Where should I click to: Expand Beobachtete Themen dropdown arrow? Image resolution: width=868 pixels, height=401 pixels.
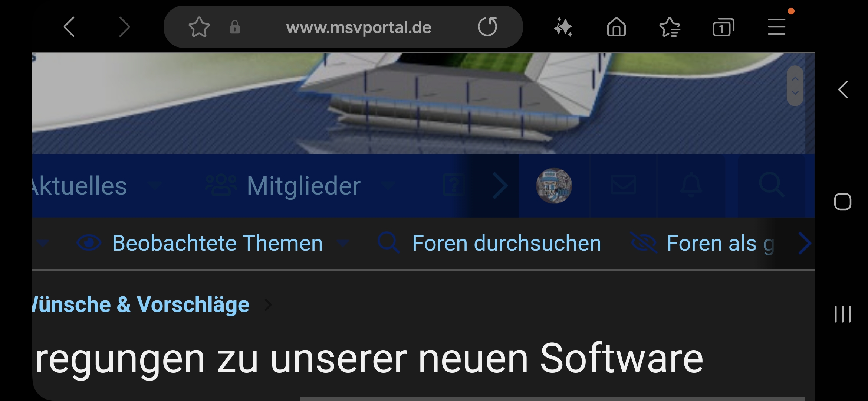[343, 243]
